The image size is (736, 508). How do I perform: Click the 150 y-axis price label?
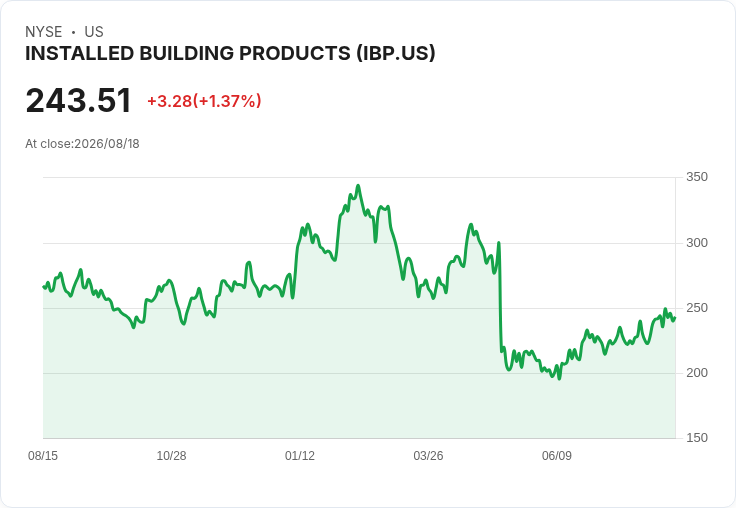tap(697, 438)
